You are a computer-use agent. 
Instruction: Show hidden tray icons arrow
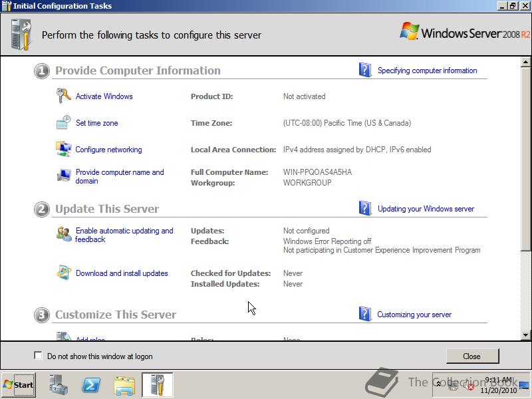tap(438, 384)
